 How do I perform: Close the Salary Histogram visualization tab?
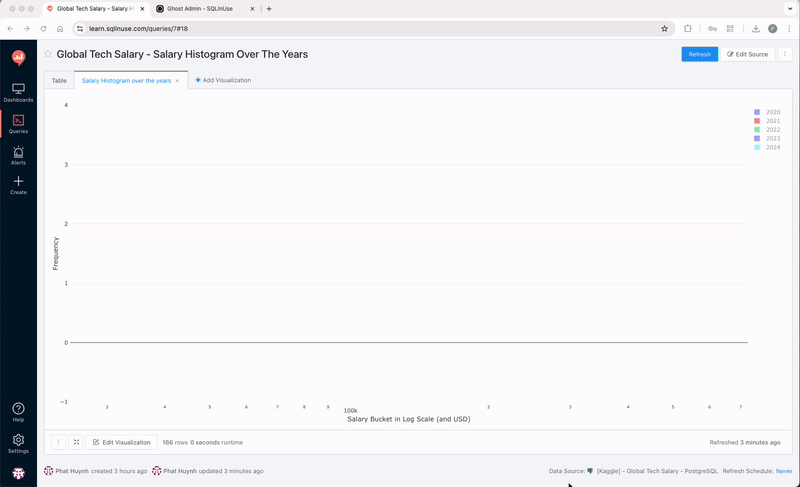(x=177, y=81)
